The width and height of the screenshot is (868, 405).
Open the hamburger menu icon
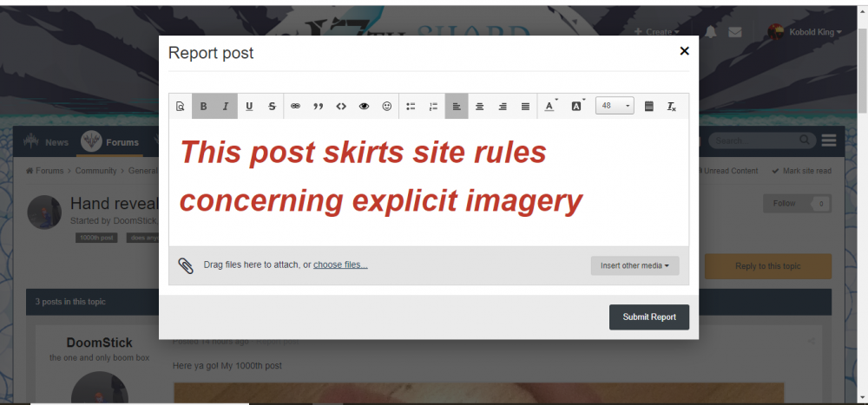(x=829, y=140)
